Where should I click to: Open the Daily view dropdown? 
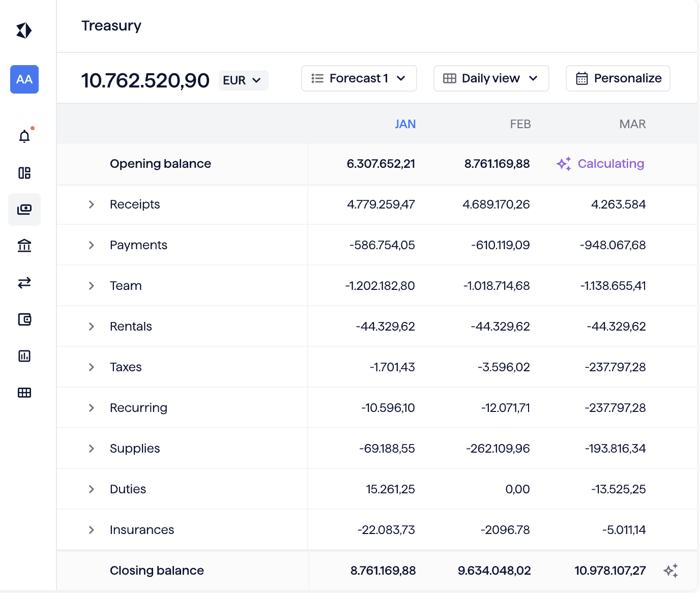pos(490,78)
